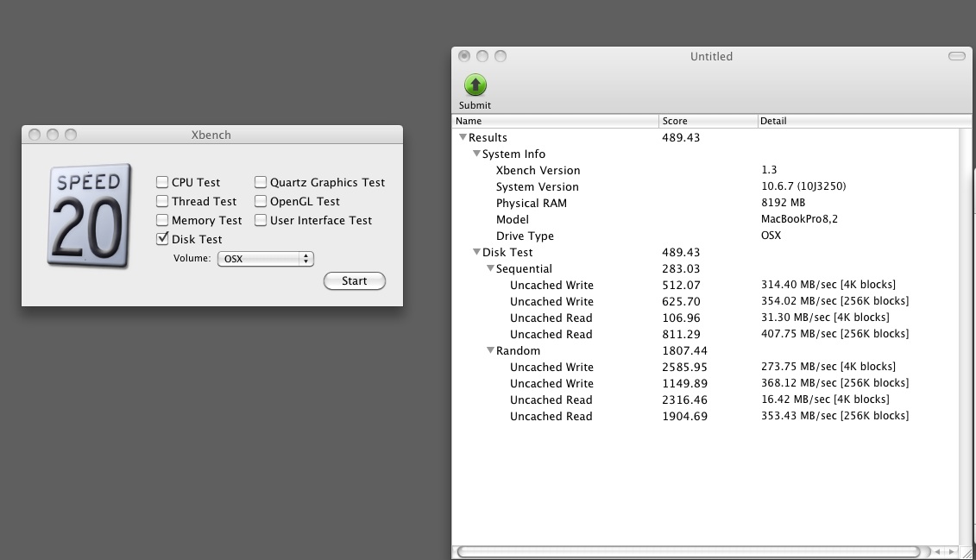Screen dimensions: 976x560
Task: Minimize the Untitled results window
Action: click(x=482, y=56)
